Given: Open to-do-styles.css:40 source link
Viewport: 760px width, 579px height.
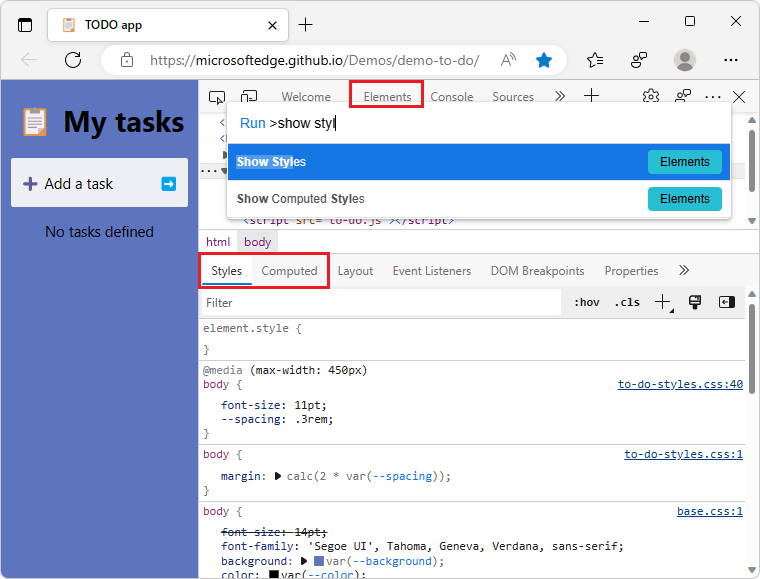Looking at the screenshot, I should pos(680,384).
